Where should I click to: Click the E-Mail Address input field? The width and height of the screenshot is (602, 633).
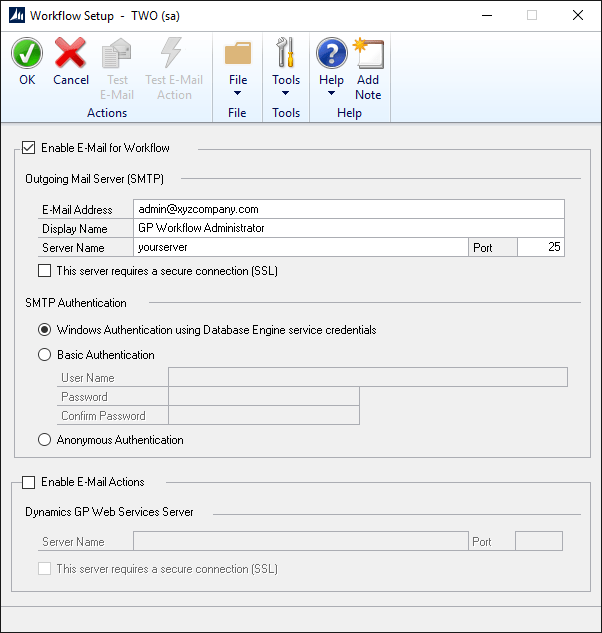[x=348, y=209]
